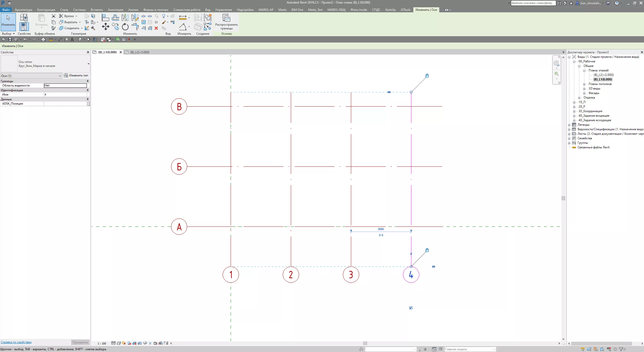644x352 pixels.
Task: Select the Offset tool
Action: click(115, 18)
